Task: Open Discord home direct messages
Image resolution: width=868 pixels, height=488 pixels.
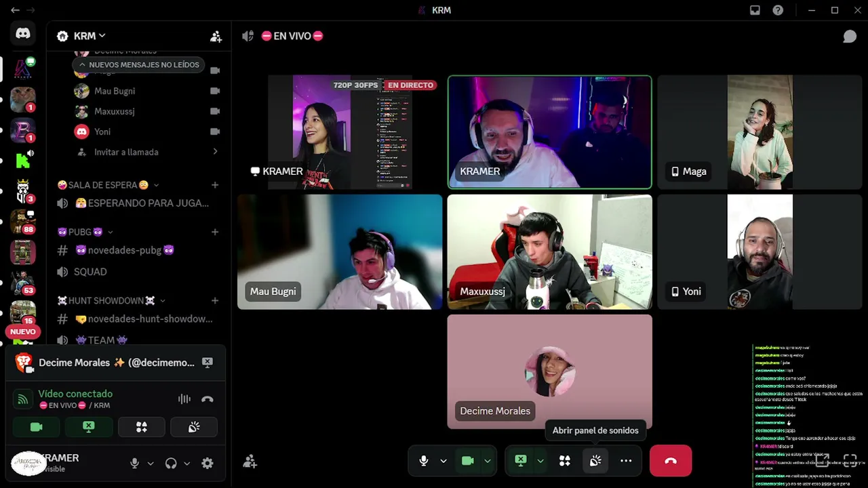Action: click(x=23, y=33)
